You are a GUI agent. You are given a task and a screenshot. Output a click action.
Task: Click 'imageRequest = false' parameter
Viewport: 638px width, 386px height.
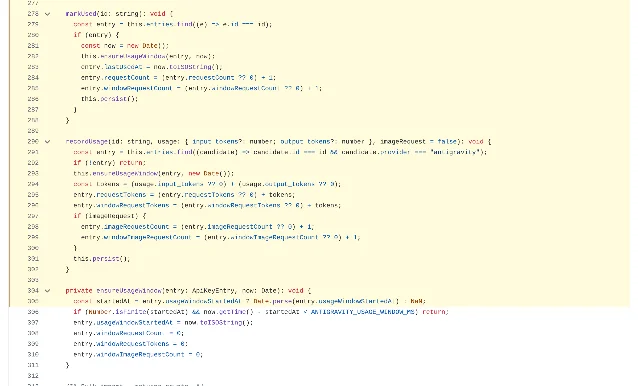[418, 142]
